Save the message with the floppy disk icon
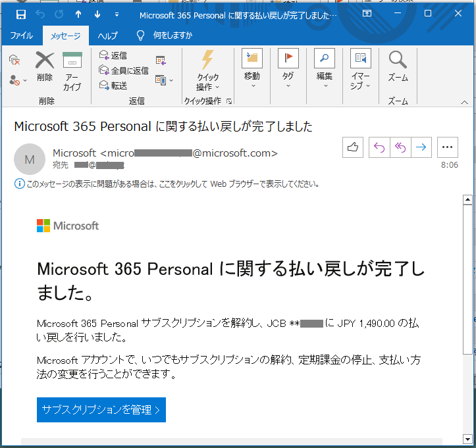Viewport: 476px width, 448px height. [x=20, y=14]
